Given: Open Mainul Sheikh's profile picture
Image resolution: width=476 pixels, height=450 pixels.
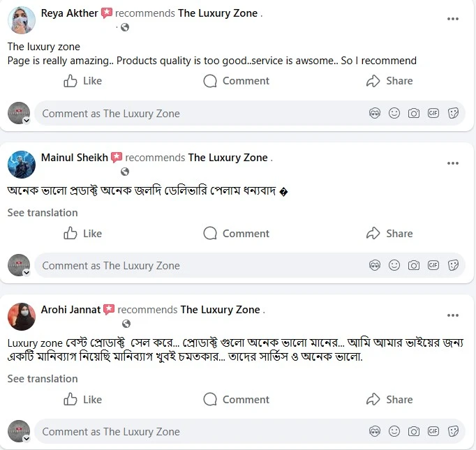Looking at the screenshot, I should (22, 165).
